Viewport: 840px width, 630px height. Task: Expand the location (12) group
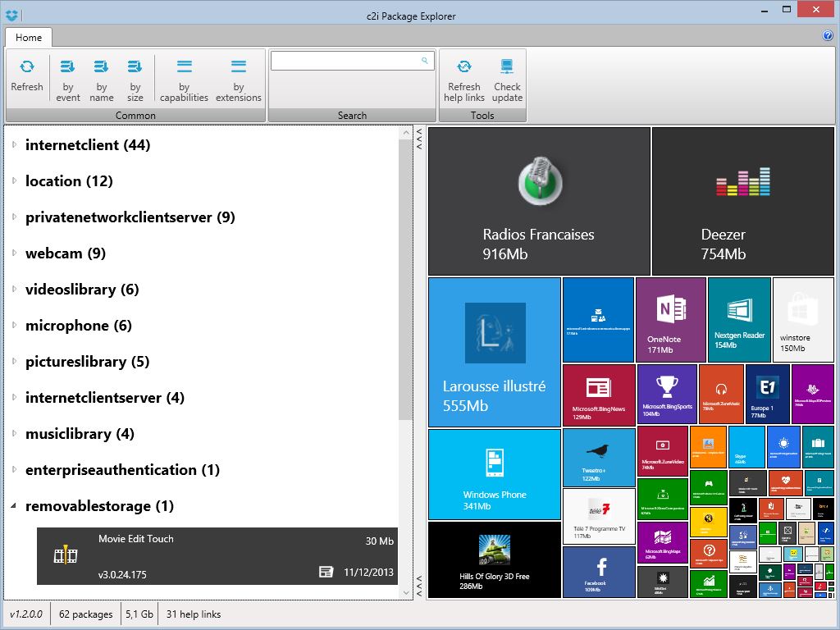pyautogui.click(x=15, y=180)
